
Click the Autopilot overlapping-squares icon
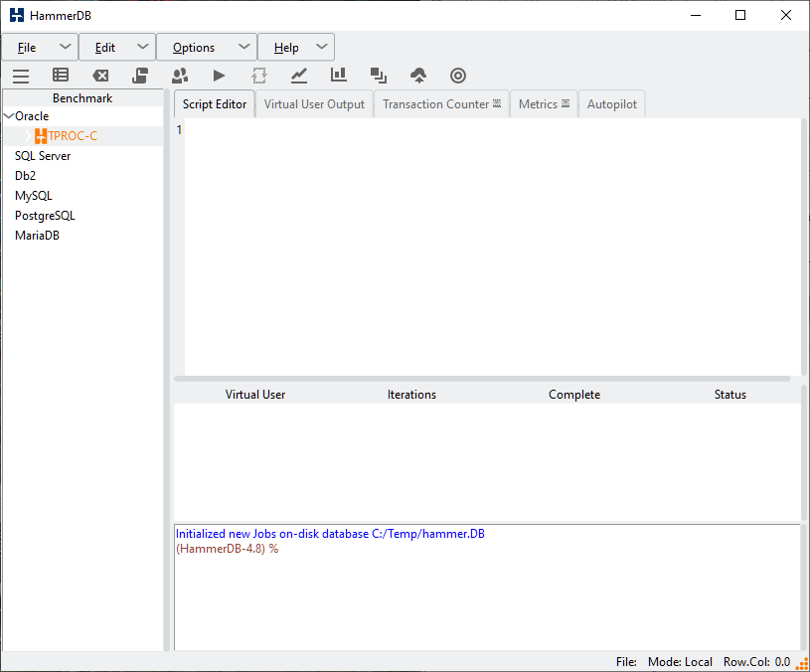379,76
